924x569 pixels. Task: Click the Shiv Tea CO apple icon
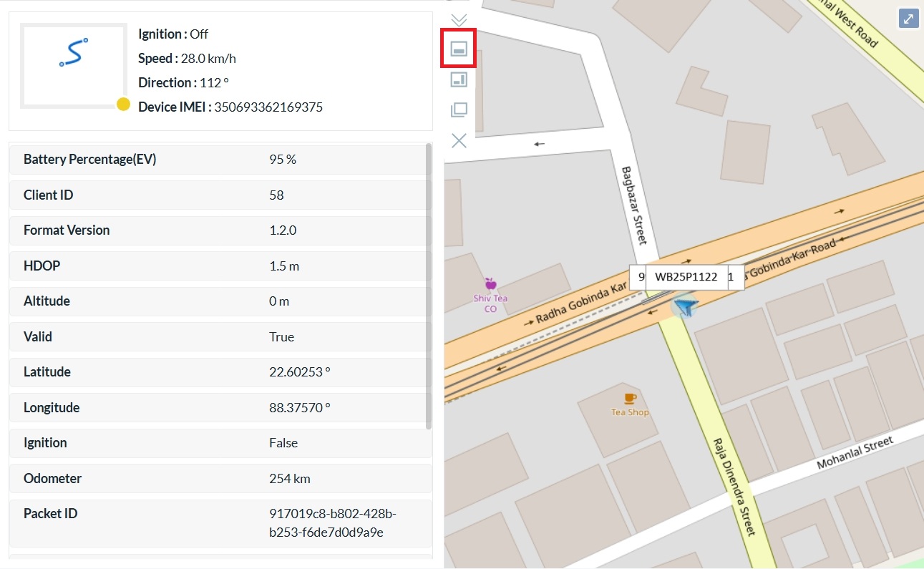coord(490,284)
